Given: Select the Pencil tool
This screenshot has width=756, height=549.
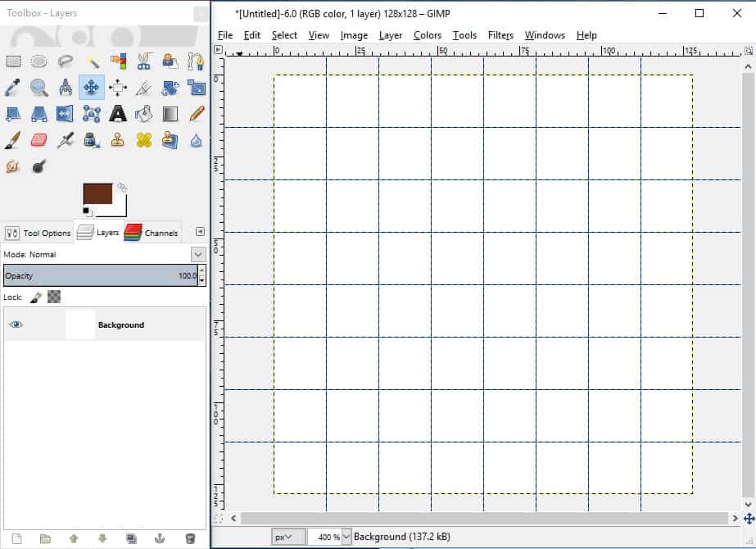Looking at the screenshot, I should point(197,114).
